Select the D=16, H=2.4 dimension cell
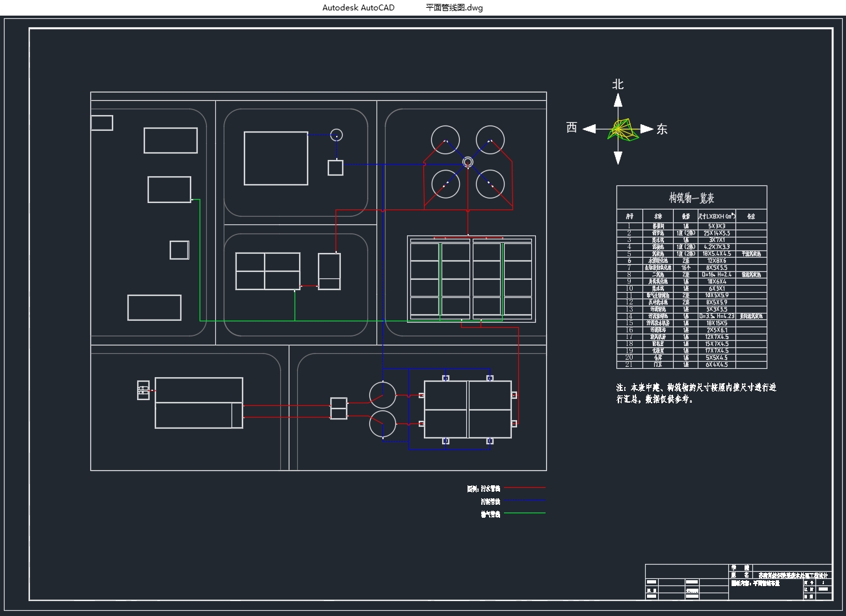The width and height of the screenshot is (846, 616). (717, 275)
